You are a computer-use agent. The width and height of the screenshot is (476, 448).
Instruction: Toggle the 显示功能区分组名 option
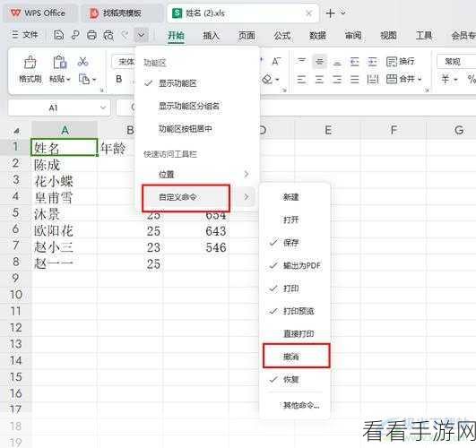(197, 106)
